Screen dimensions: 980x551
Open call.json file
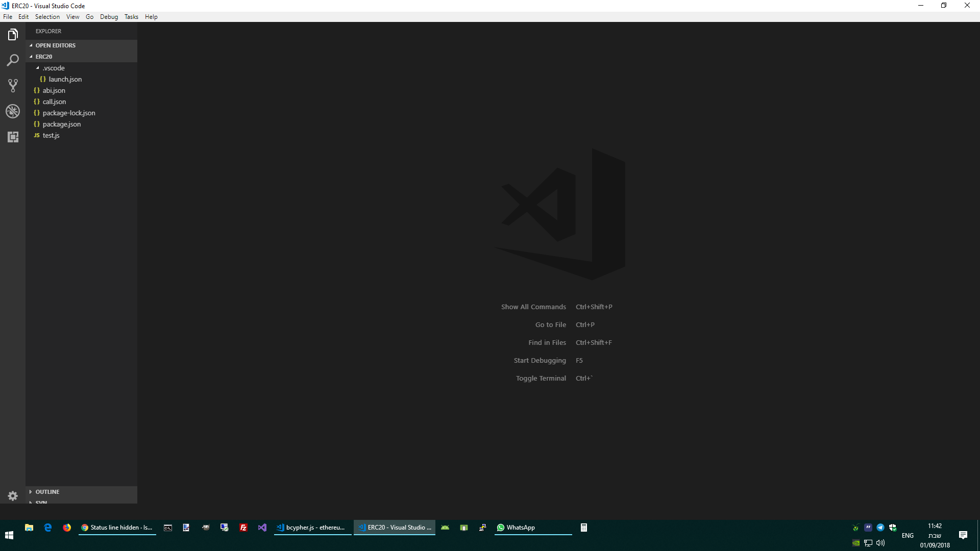pos(82,102)
